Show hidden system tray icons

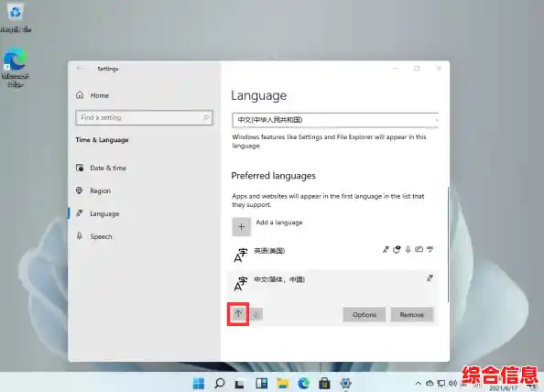[x=419, y=384]
